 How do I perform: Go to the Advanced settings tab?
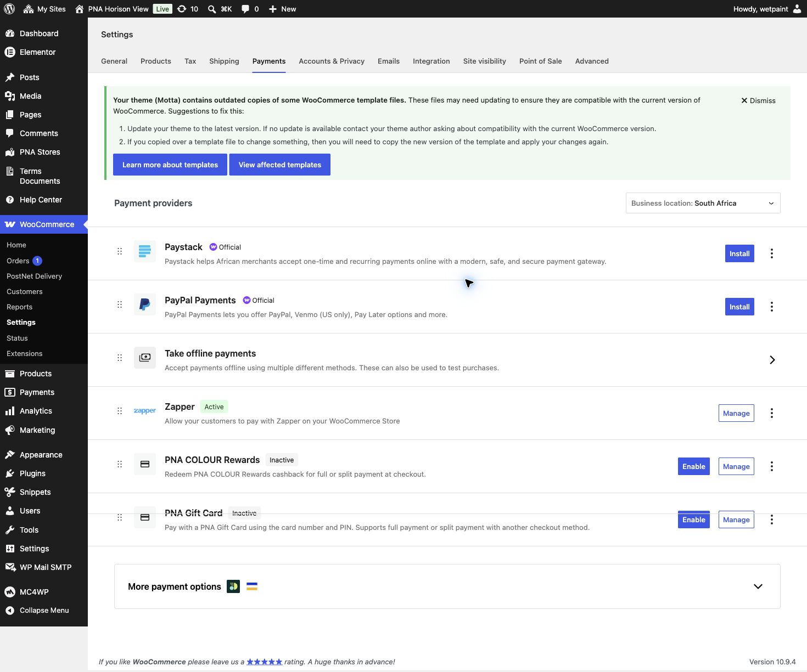click(x=592, y=61)
